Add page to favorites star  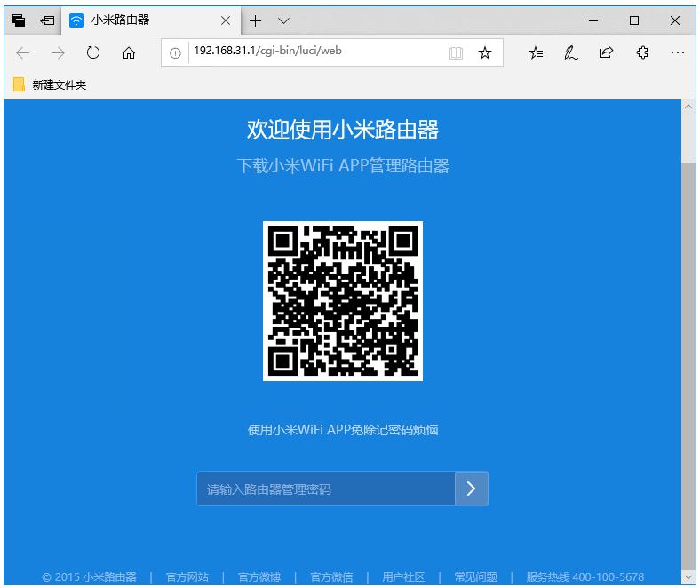pos(485,52)
